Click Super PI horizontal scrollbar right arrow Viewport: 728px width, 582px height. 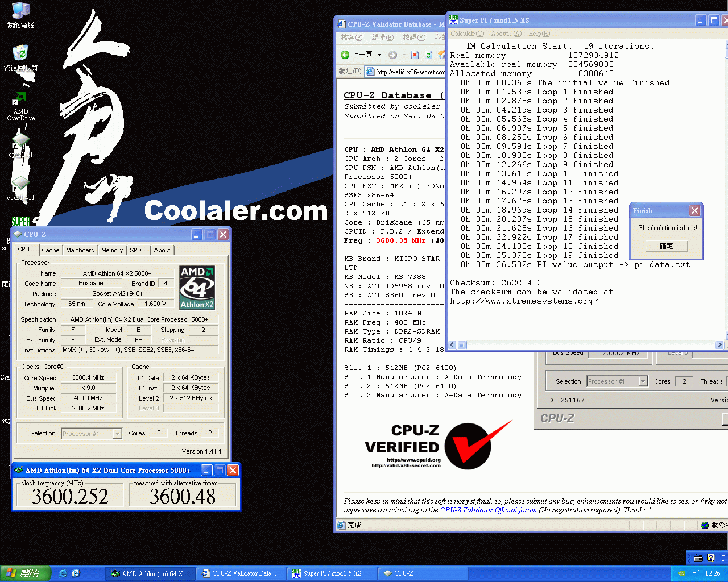[719, 345]
